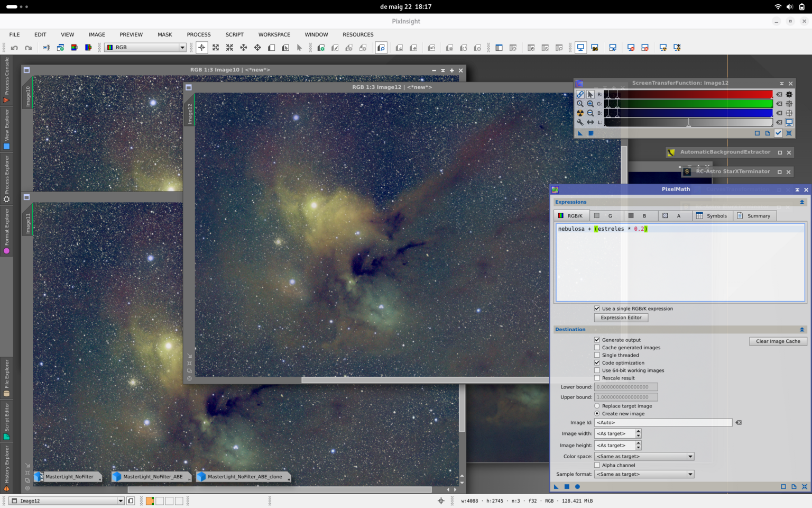Apply PixelMath with the square icon
The image size is (812, 508).
point(567,486)
